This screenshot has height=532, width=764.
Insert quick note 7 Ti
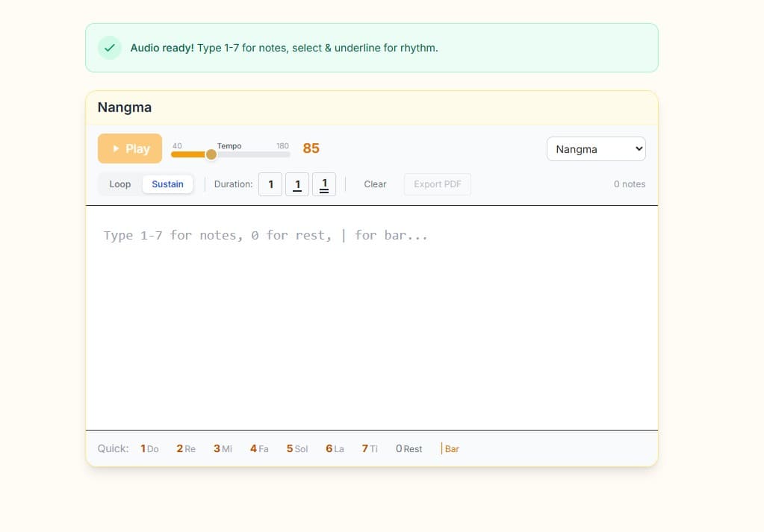[370, 448]
